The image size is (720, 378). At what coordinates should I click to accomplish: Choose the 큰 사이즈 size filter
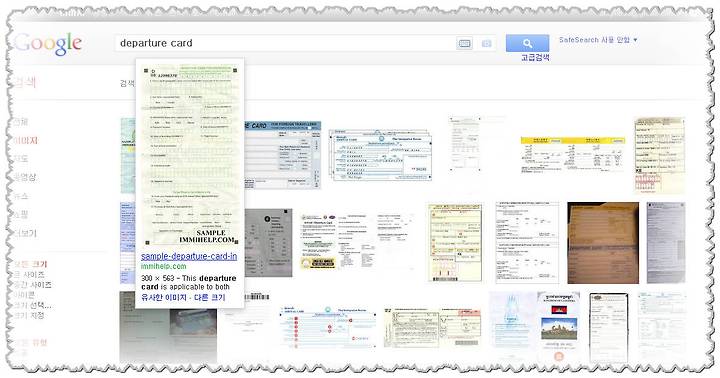point(28,275)
